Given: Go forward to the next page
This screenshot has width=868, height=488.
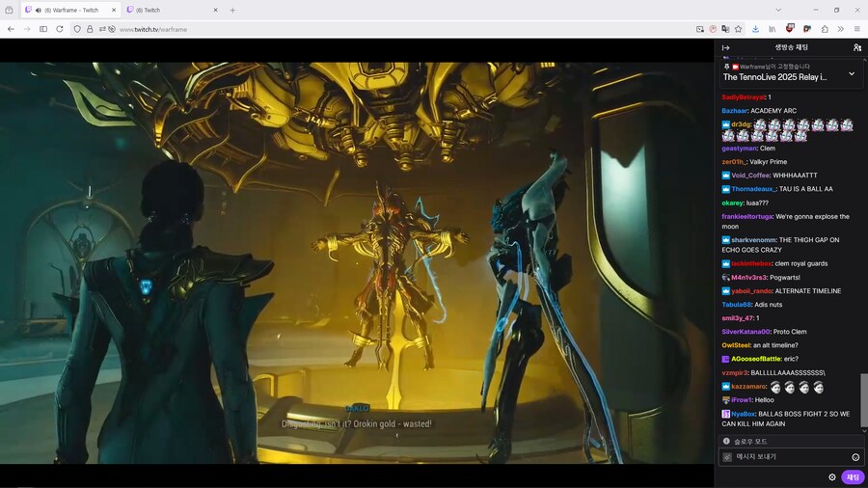Looking at the screenshot, I should [27, 29].
